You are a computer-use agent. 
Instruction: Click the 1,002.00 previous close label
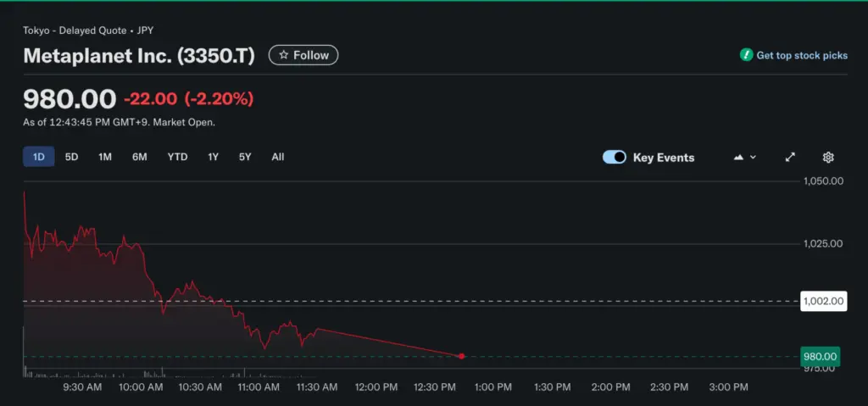(x=824, y=301)
